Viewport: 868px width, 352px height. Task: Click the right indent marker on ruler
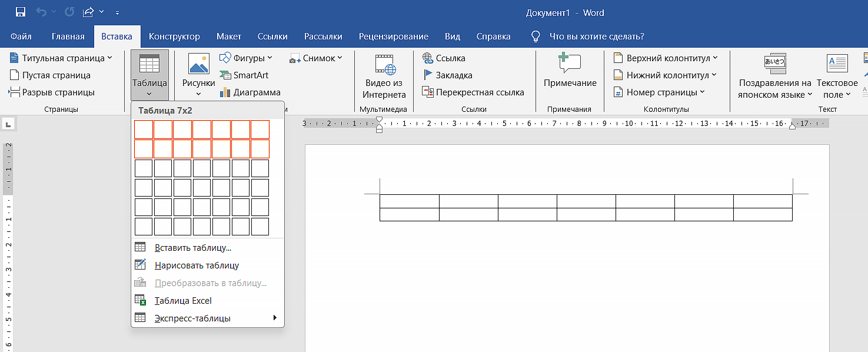792,126
